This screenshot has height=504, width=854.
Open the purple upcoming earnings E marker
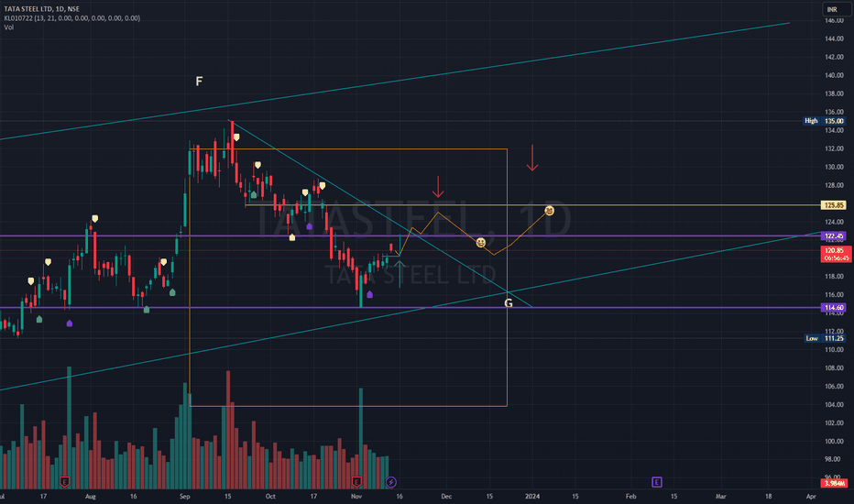tap(657, 482)
